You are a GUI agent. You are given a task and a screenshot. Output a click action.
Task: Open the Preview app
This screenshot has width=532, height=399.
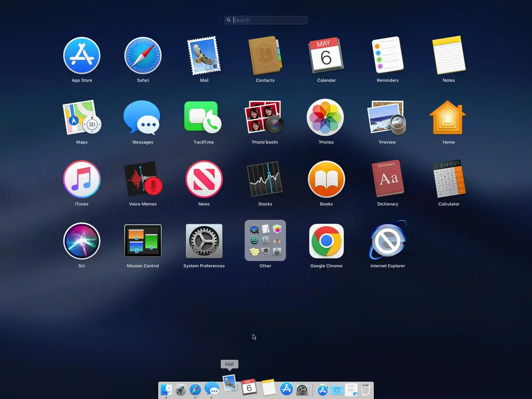(387, 117)
